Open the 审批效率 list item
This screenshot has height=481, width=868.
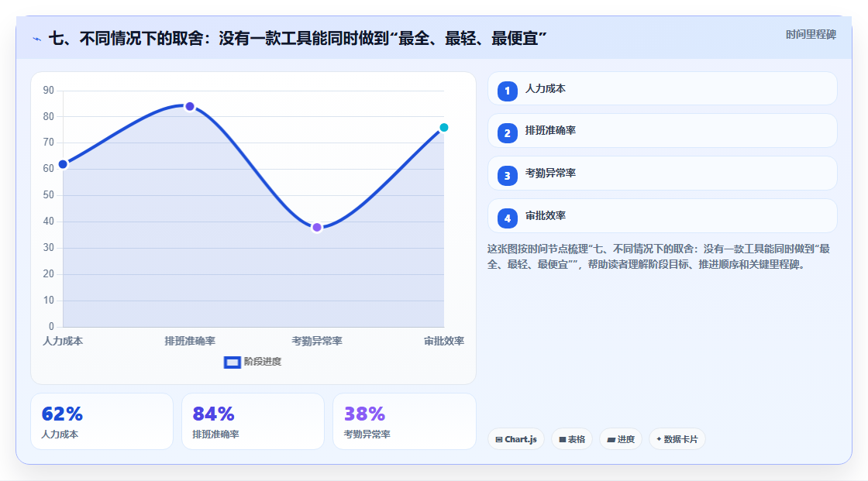coord(662,216)
